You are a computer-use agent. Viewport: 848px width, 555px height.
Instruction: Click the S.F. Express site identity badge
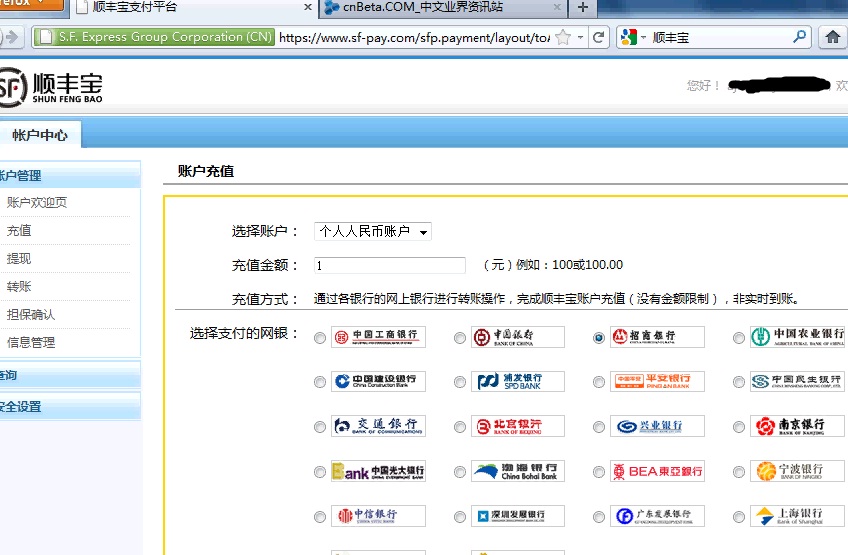point(154,37)
